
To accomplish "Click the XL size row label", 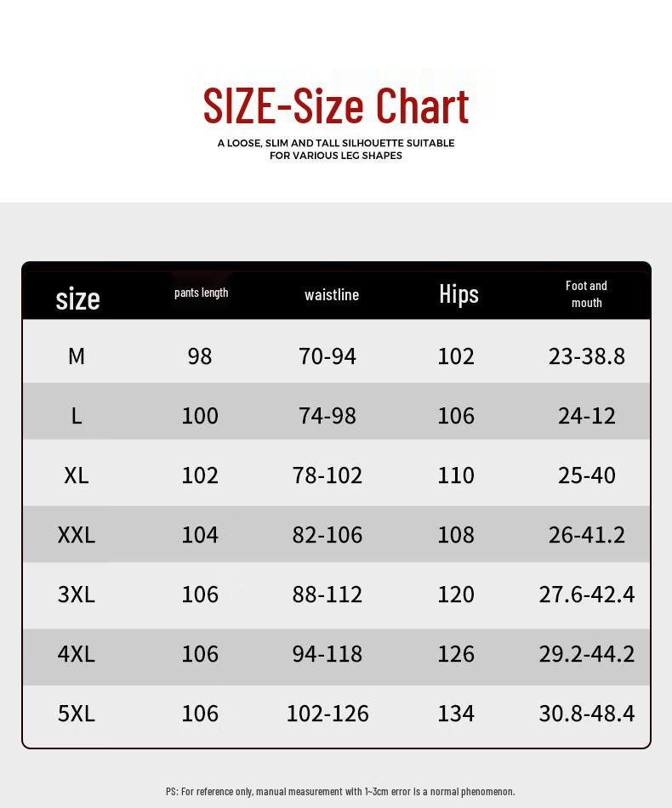I will [77, 475].
